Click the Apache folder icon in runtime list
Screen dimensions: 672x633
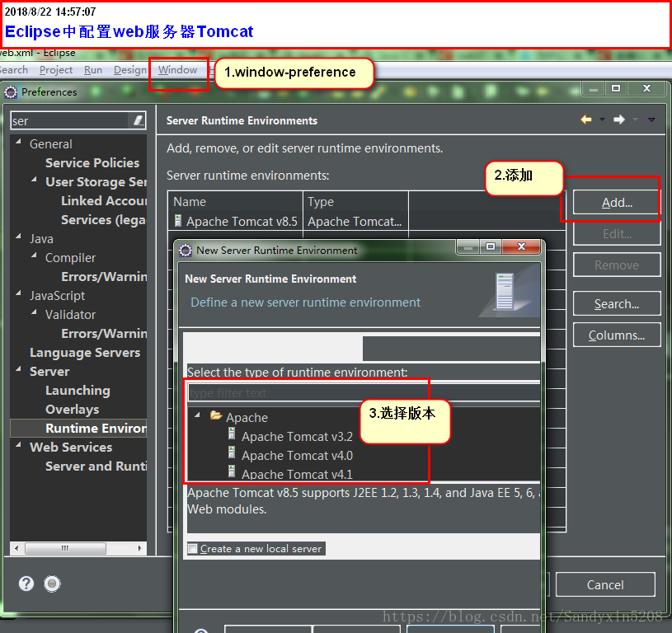215,415
